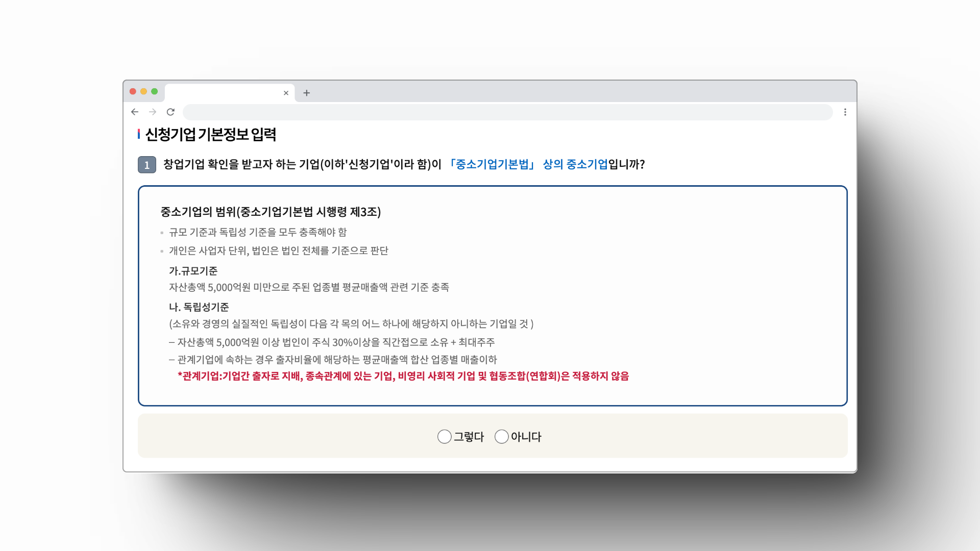This screenshot has height=551, width=980.
Task: Click the question number 1 badge
Action: pyautogui.click(x=147, y=165)
